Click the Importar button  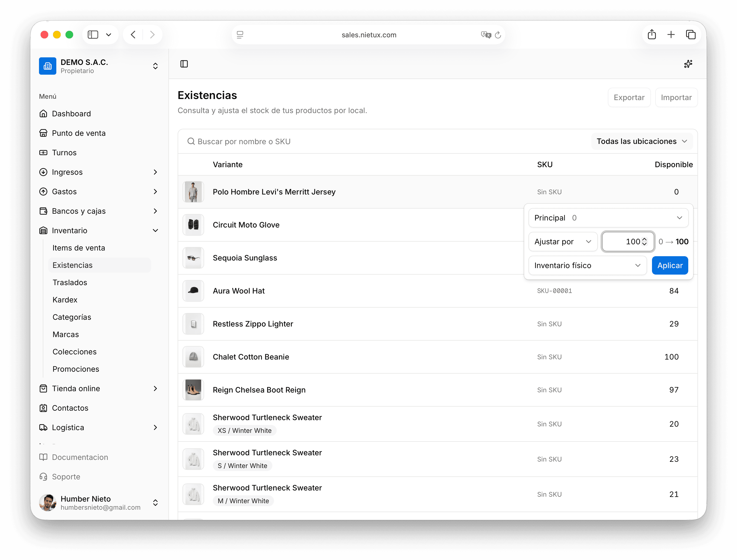coord(676,97)
